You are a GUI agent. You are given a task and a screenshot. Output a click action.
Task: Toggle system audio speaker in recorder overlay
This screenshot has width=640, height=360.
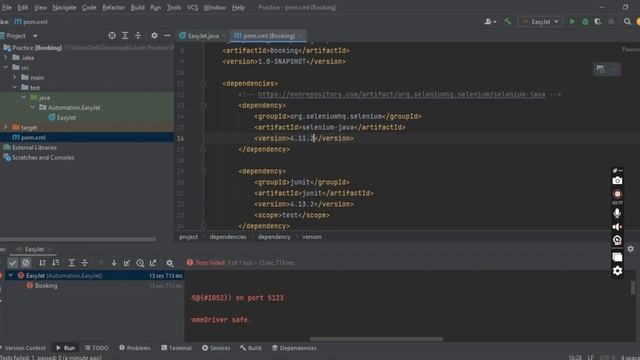pyautogui.click(x=617, y=227)
